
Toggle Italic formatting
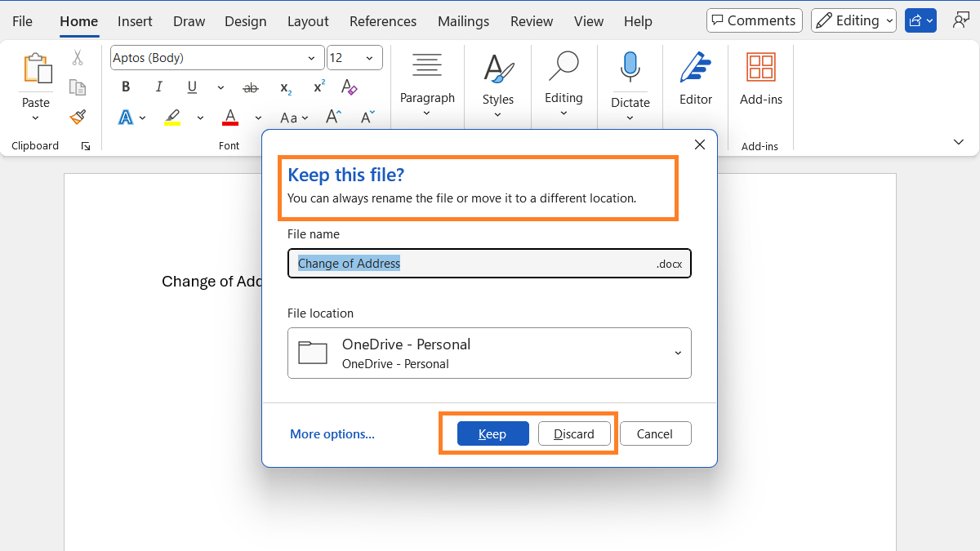click(159, 87)
